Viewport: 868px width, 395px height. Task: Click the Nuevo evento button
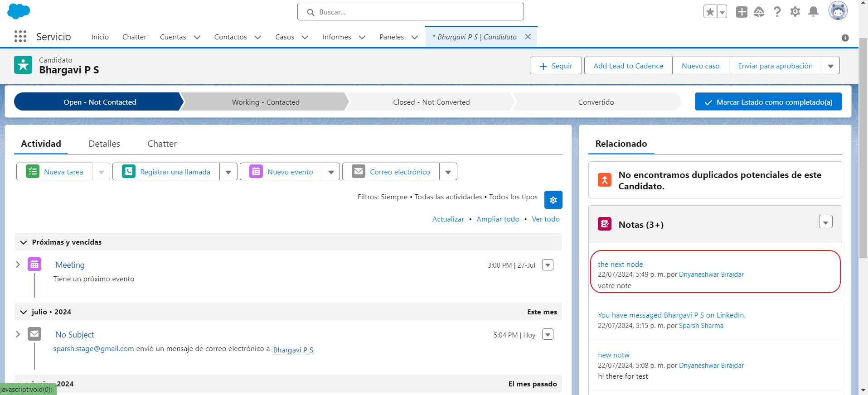click(281, 172)
